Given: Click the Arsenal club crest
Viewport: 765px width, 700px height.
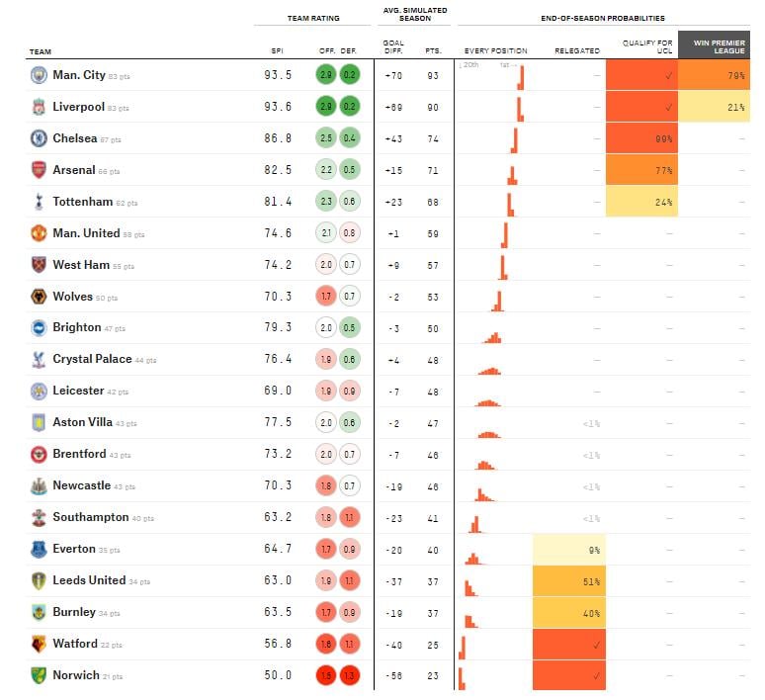Looking at the screenshot, I should coord(39,170).
